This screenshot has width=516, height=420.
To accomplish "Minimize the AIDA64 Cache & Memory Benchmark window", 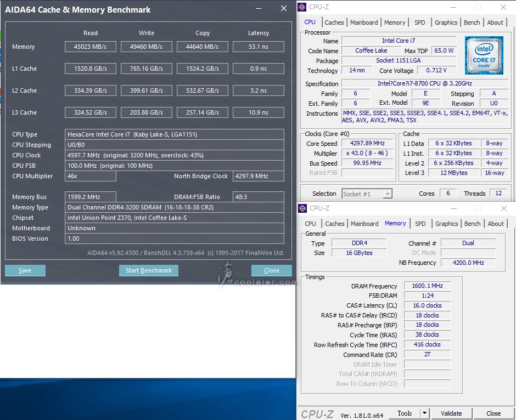I will 259,9.
